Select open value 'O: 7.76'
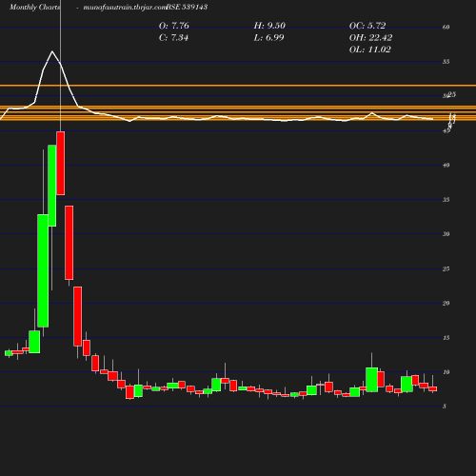Image resolution: width=476 pixels, height=476 pixels. (x=174, y=26)
